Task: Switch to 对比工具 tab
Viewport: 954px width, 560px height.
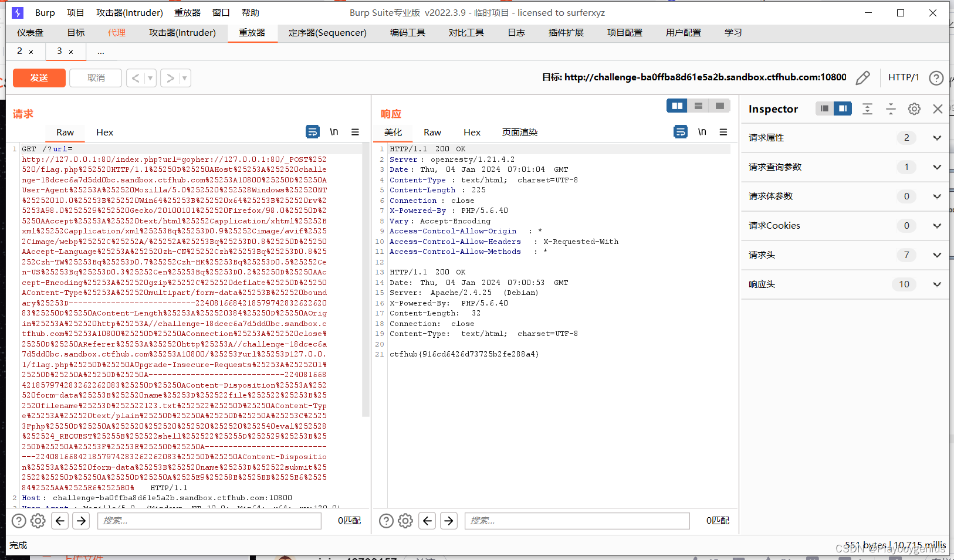Action: (466, 32)
